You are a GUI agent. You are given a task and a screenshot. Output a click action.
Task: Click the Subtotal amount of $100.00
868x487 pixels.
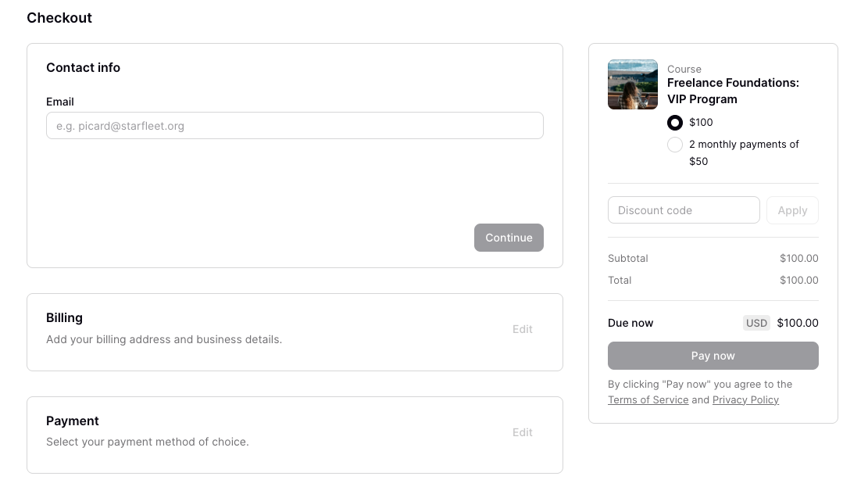pos(798,258)
